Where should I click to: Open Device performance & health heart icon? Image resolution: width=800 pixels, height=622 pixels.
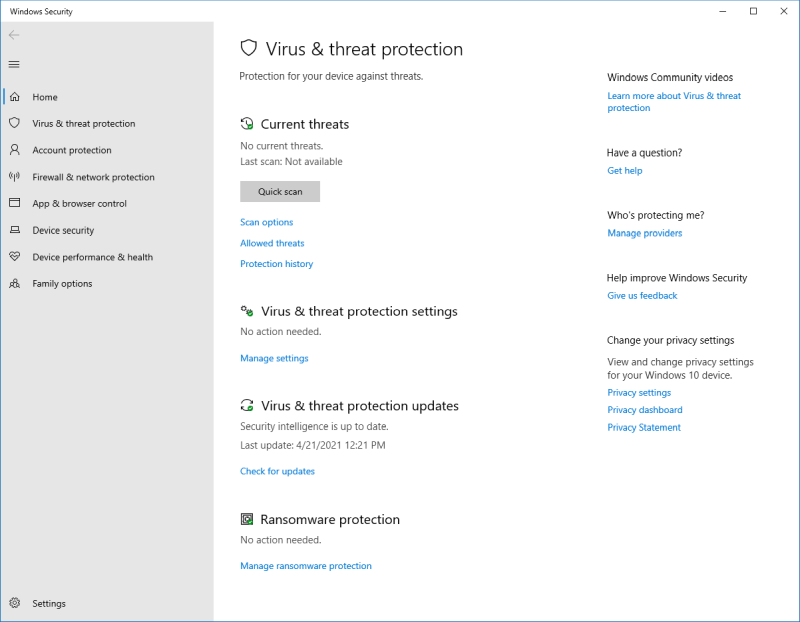14,257
